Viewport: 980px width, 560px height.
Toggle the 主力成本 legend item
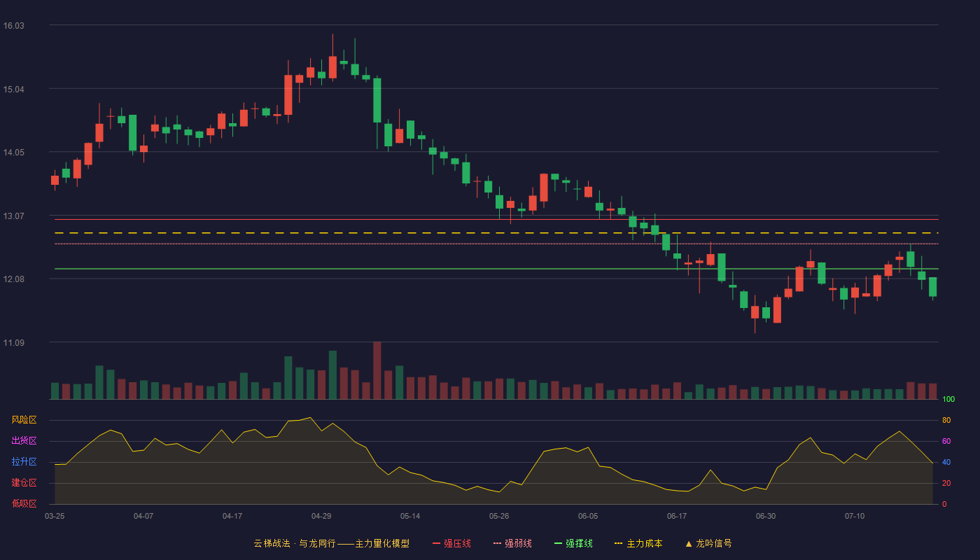(x=638, y=543)
